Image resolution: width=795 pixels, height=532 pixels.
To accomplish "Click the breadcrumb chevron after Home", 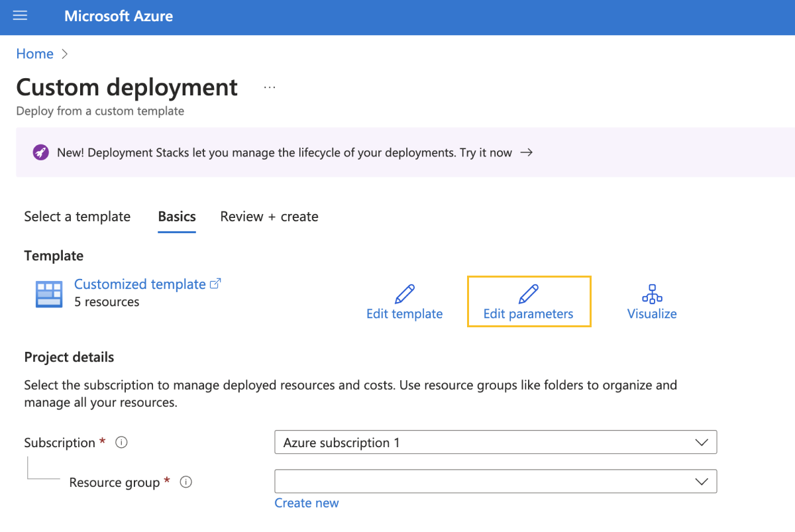I will [64, 54].
